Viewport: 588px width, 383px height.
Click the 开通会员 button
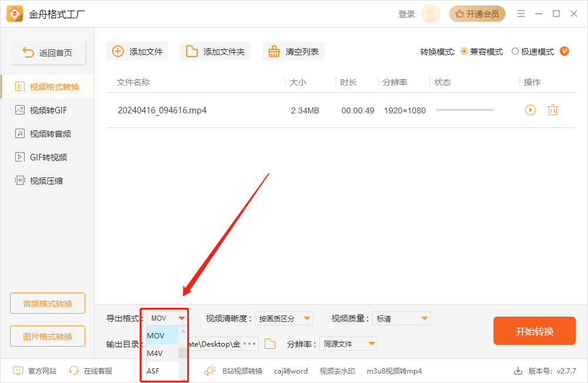(x=477, y=14)
